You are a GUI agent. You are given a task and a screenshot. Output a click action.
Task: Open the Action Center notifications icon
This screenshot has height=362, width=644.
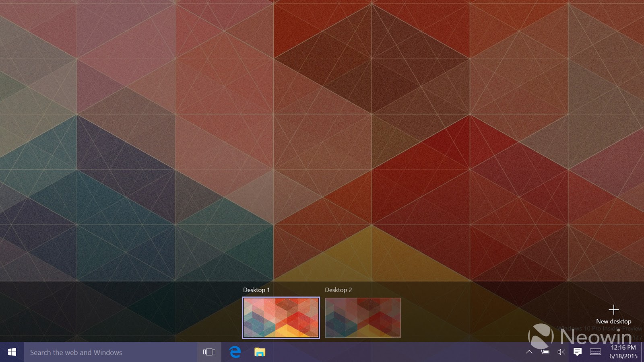(578, 352)
